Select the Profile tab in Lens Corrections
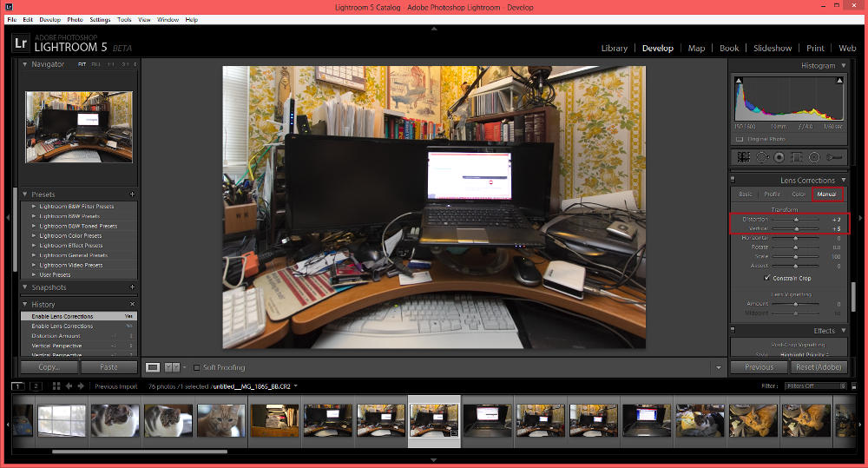This screenshot has height=468, width=868. (x=773, y=194)
